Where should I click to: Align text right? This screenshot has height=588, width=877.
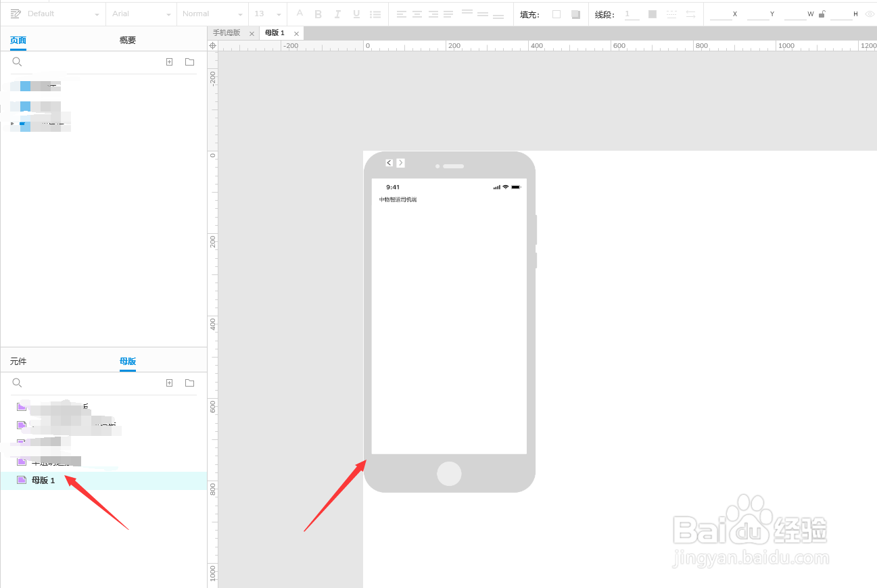(x=433, y=14)
